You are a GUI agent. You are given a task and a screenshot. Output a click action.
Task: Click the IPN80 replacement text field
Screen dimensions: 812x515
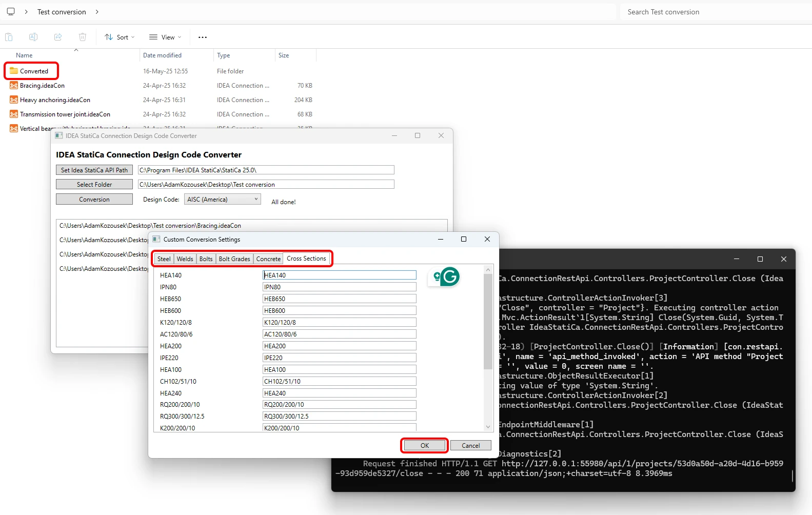[339, 287]
